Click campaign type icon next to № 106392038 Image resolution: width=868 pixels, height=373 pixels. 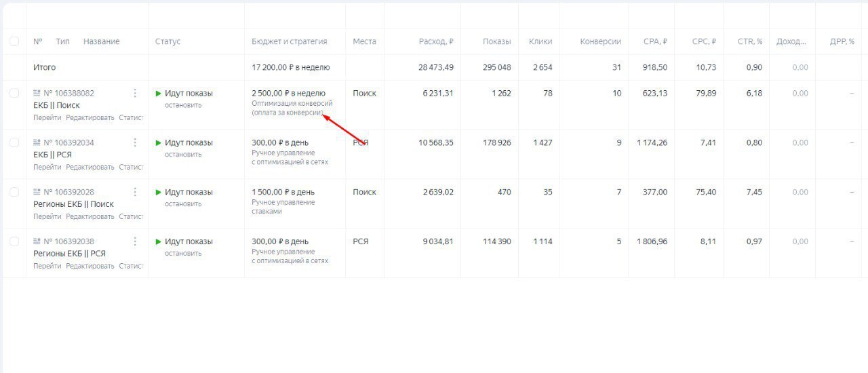[x=37, y=241]
